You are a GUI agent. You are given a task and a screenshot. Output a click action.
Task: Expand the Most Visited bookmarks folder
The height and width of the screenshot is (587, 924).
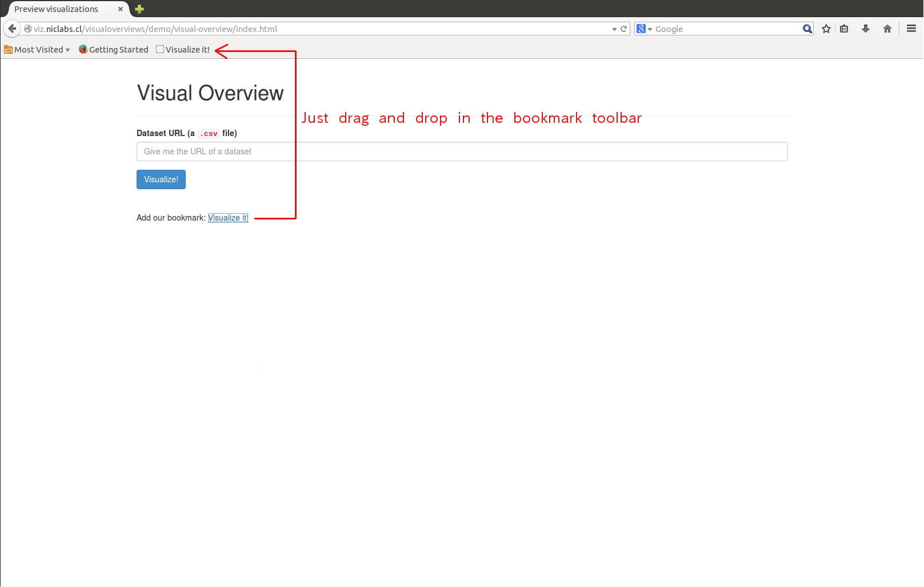tap(37, 50)
